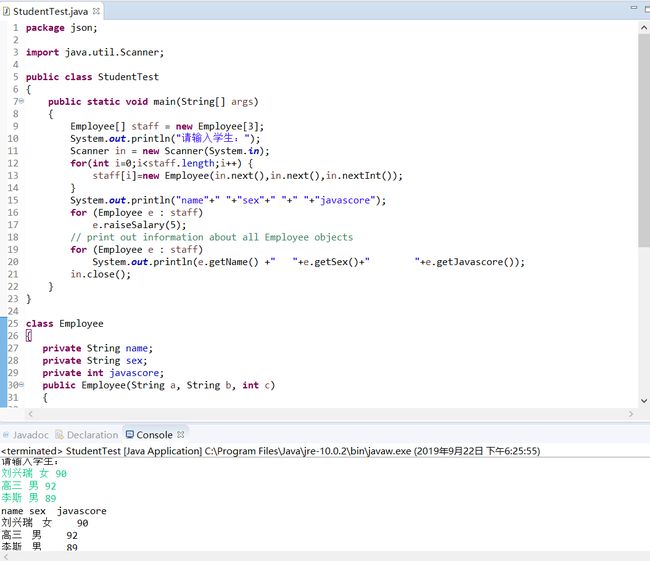Collapse the main method fold marker at line 7

click(21, 101)
